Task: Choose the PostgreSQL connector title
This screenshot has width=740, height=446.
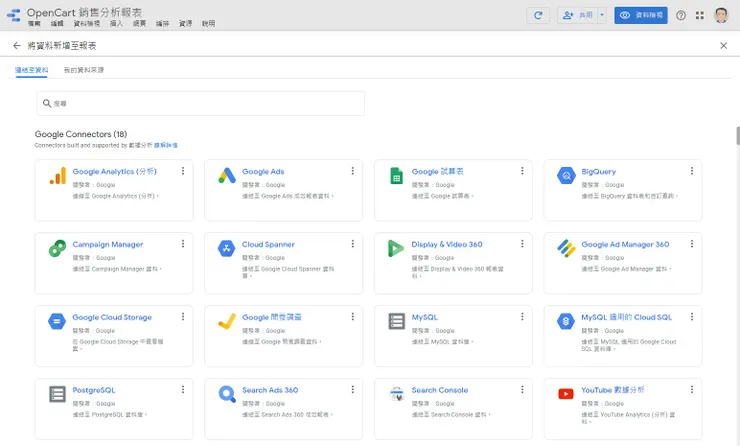Action: pos(94,390)
